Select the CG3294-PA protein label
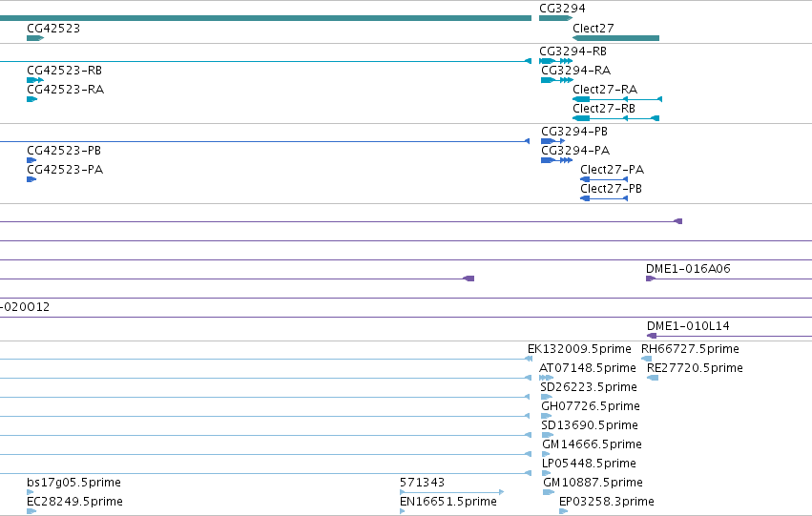This screenshot has width=812, height=516. click(575, 151)
